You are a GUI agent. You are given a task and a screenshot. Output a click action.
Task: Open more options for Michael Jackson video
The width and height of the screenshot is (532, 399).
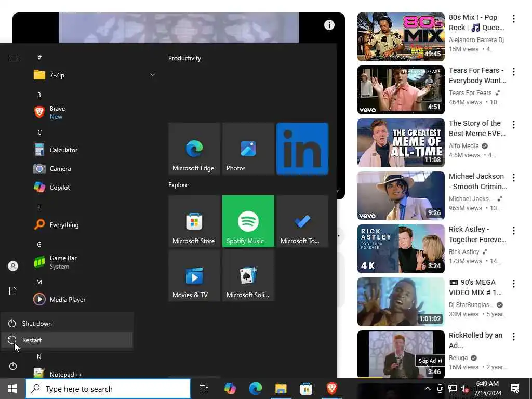pyautogui.click(x=514, y=178)
